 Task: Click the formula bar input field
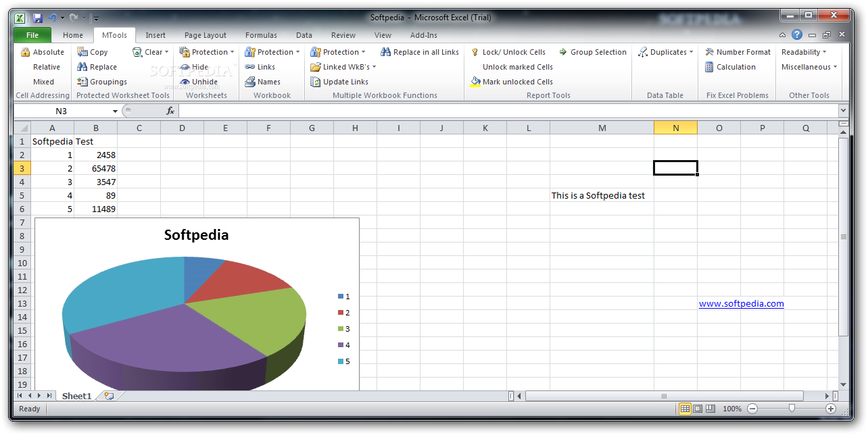tap(508, 111)
